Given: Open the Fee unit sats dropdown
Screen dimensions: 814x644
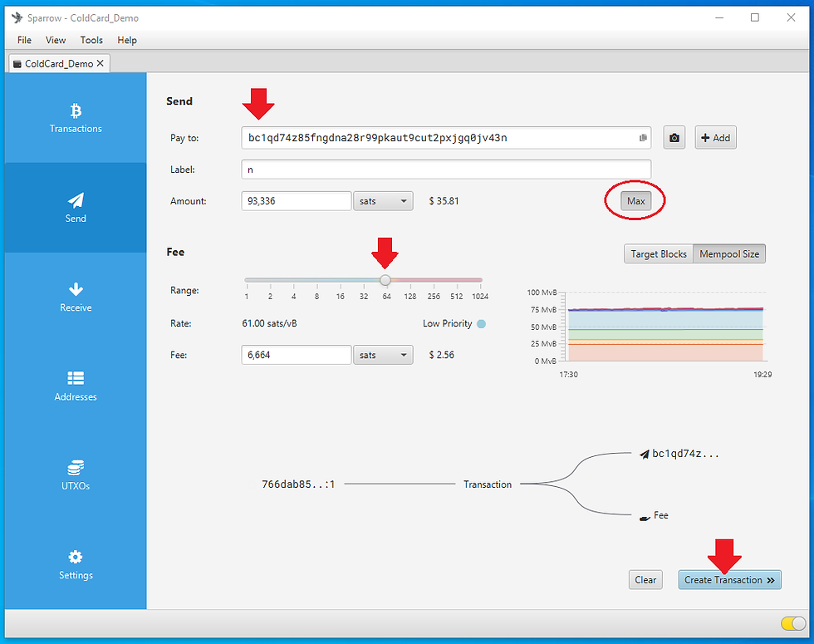Looking at the screenshot, I should click(x=383, y=356).
